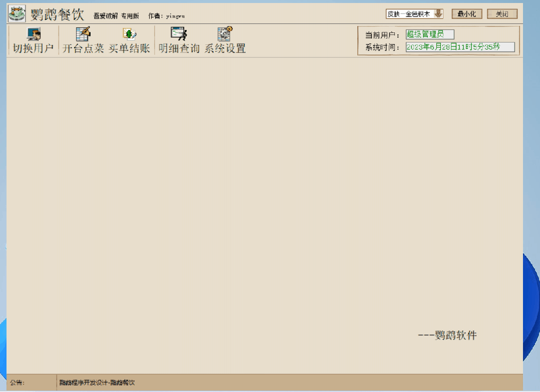Select the 系统时间 date-time field
540x392 pixels.
pos(460,47)
